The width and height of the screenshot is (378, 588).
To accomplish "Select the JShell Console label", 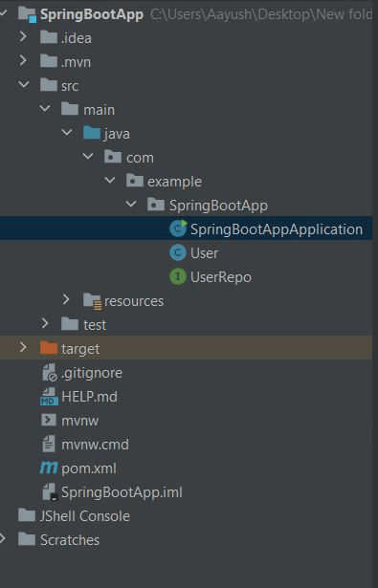I will point(85,516).
